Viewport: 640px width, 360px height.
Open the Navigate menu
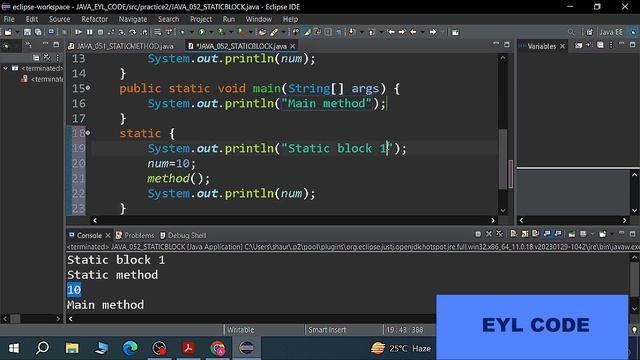click(133, 19)
